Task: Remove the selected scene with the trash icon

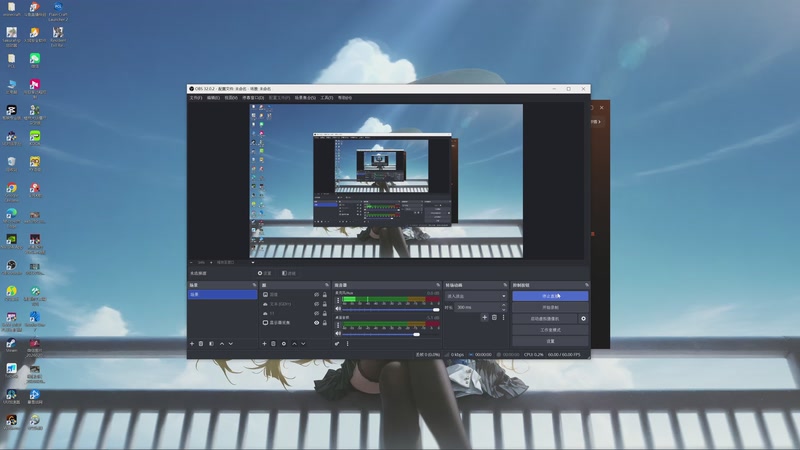Action: point(201,344)
